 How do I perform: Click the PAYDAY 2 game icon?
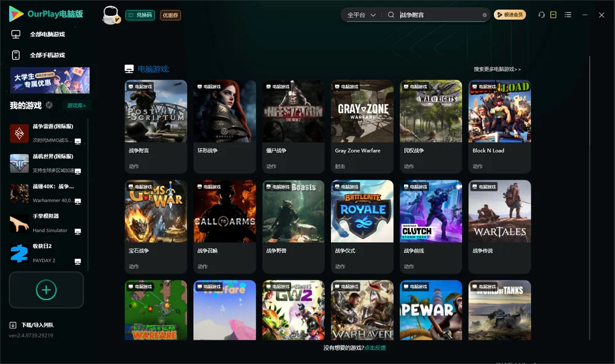click(19, 253)
